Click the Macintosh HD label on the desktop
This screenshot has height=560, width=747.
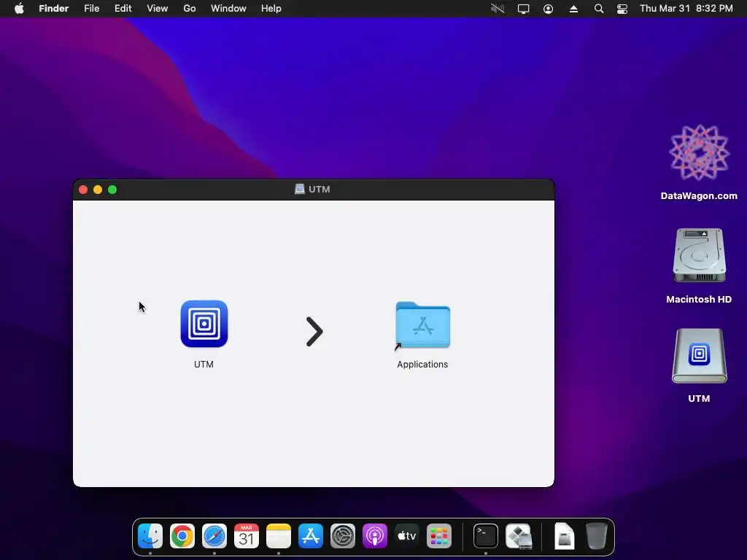pyautogui.click(x=699, y=299)
